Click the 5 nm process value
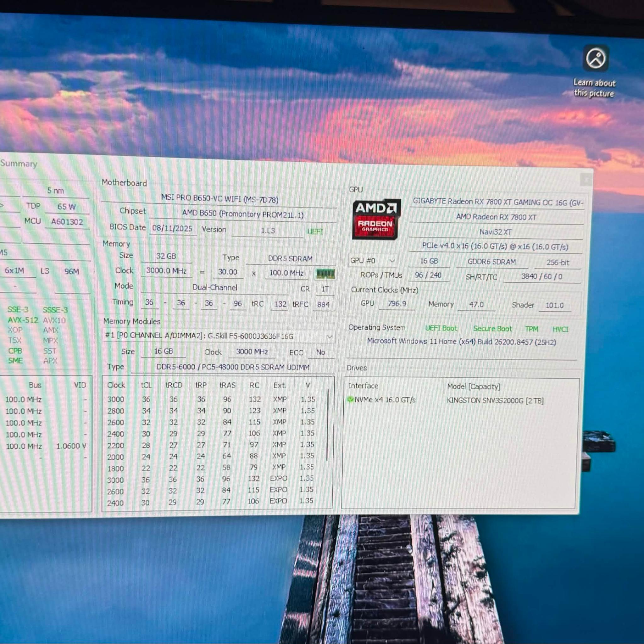Screen dimensions: 644x644 pos(55,191)
